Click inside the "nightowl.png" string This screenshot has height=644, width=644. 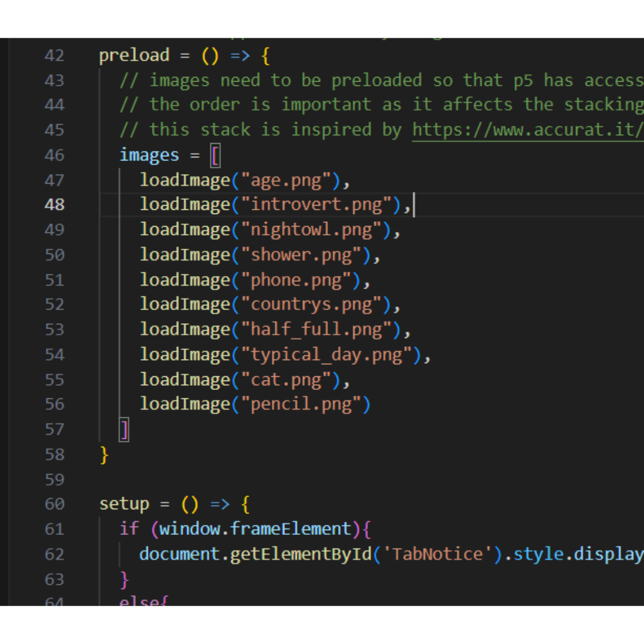pos(310,230)
